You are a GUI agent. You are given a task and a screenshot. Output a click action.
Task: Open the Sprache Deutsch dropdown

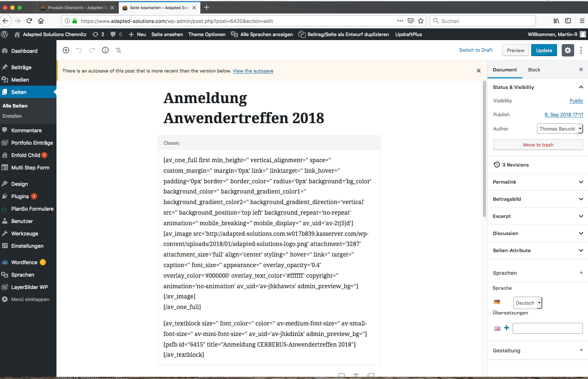click(x=528, y=303)
